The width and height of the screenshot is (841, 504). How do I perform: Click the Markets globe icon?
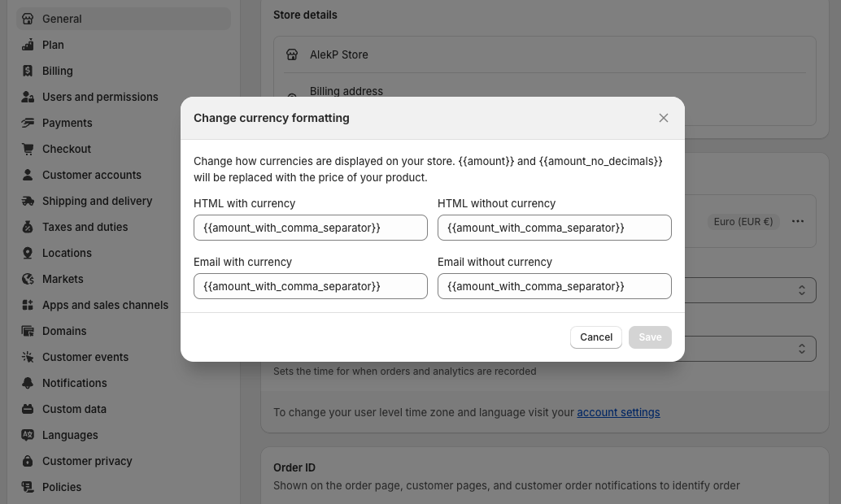coord(28,279)
